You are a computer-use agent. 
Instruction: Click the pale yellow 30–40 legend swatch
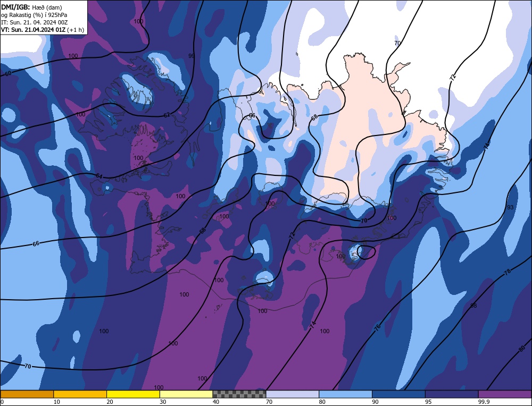pyautogui.click(x=186, y=394)
